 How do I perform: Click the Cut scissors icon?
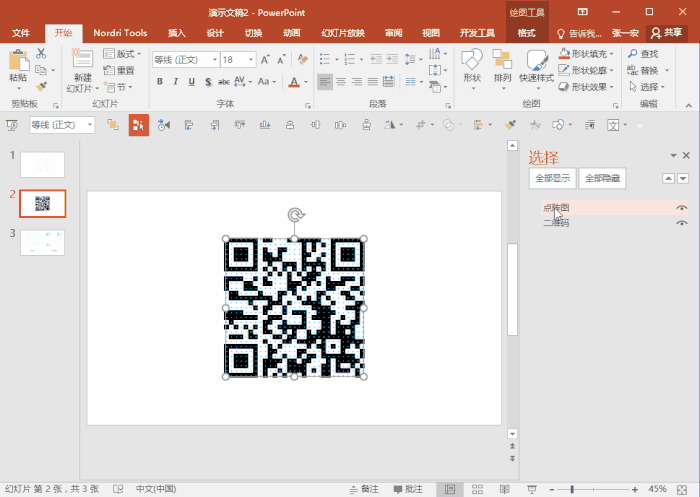click(41, 54)
